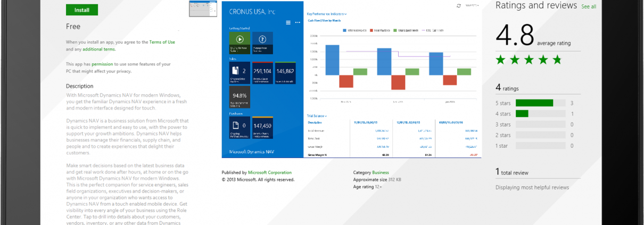The width and height of the screenshot is (644, 225).
Task: Click the Approximate size 312 KB text
Action: (x=377, y=179)
